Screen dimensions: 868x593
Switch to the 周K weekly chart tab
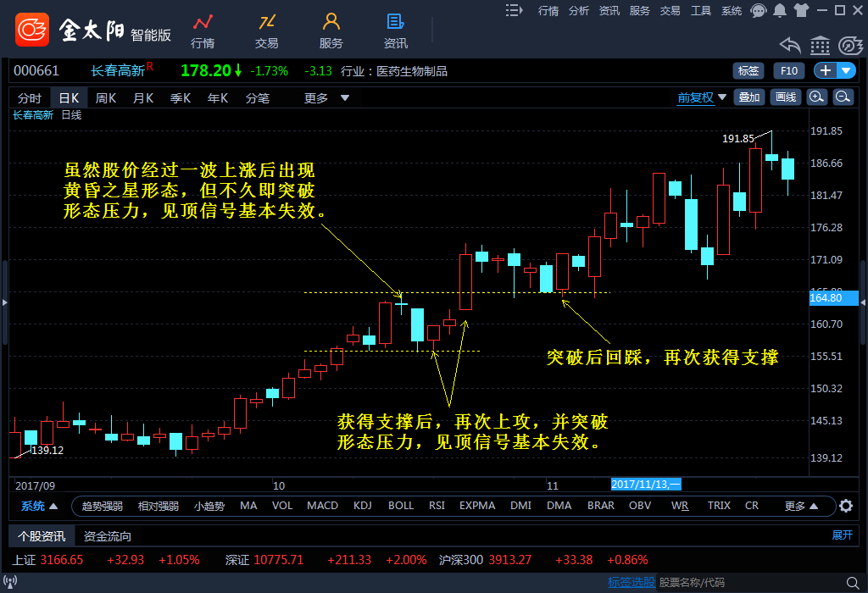tap(106, 98)
